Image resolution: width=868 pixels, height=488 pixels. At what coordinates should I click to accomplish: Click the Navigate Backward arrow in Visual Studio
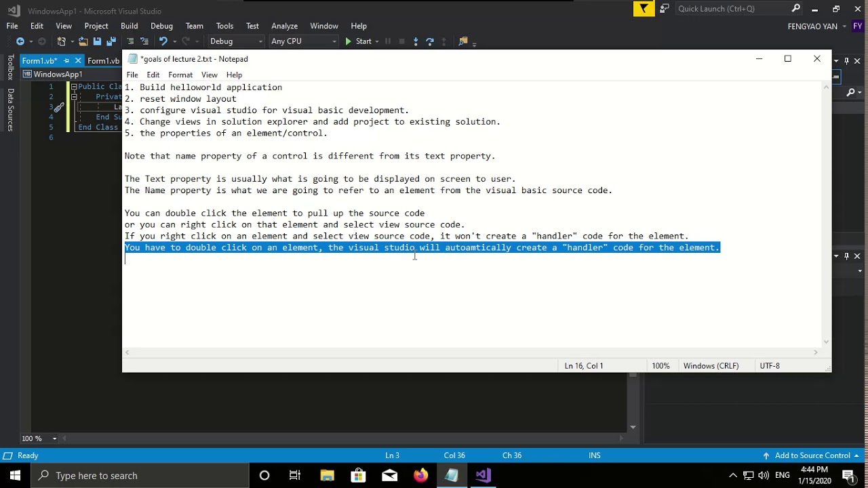(x=20, y=41)
